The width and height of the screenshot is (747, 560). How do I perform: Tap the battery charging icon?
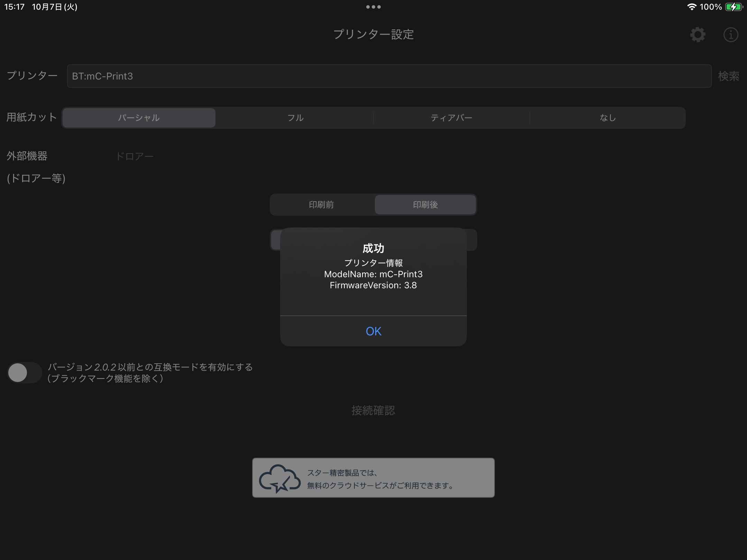coord(734,7)
